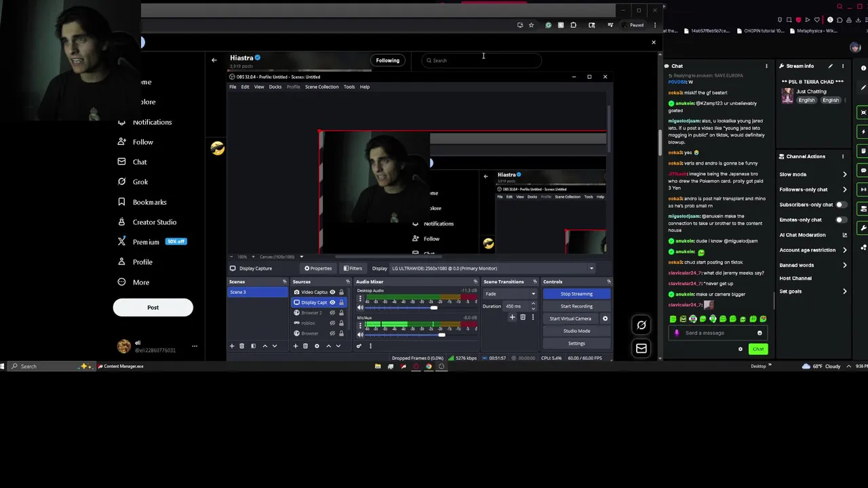
Task: Select Scene 3 in the Scenes list
Action: pyautogui.click(x=258, y=292)
